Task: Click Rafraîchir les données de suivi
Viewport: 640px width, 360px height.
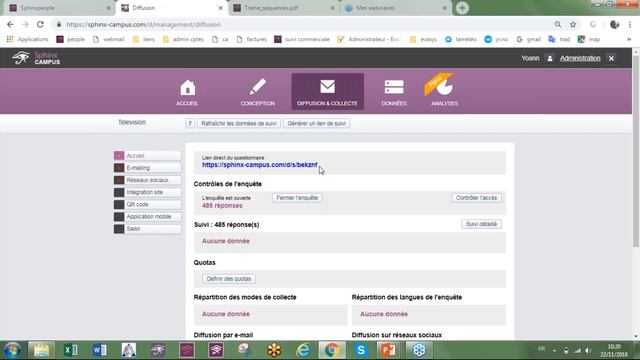Action: click(239, 123)
